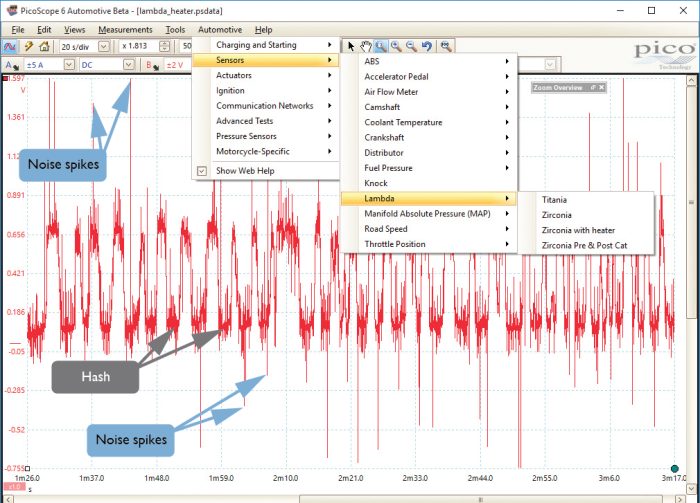Click vertical scrollbar up arrow
700x503 pixels.
[692, 81]
